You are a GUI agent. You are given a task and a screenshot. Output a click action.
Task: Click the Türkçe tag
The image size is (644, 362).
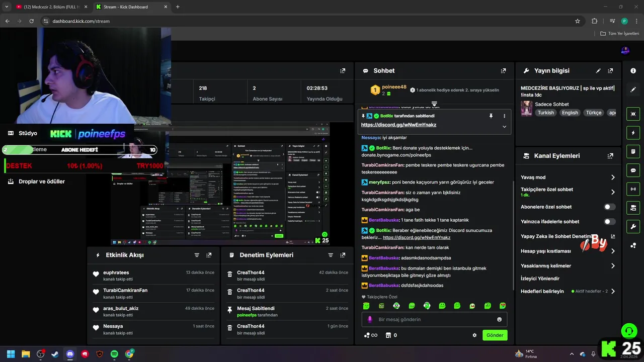tap(593, 113)
